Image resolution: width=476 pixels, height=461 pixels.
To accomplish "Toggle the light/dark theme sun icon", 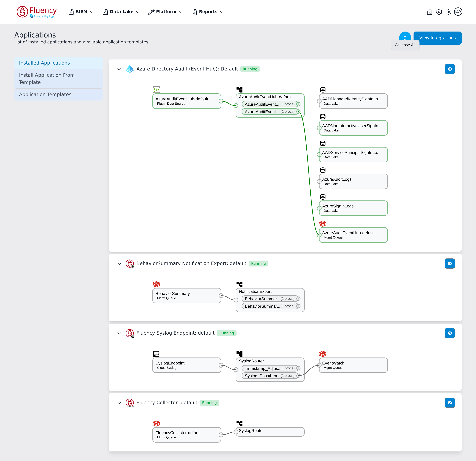I will pyautogui.click(x=449, y=12).
